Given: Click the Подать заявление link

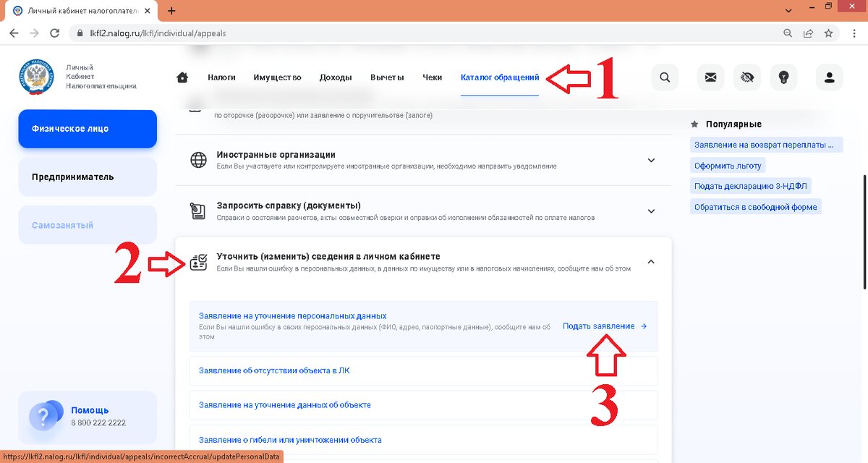Looking at the screenshot, I should [x=600, y=326].
